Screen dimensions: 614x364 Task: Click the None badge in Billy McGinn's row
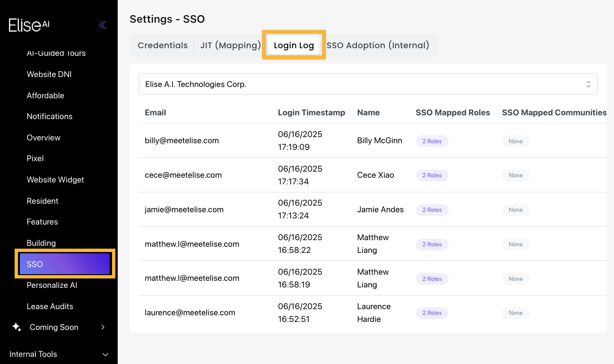click(516, 141)
